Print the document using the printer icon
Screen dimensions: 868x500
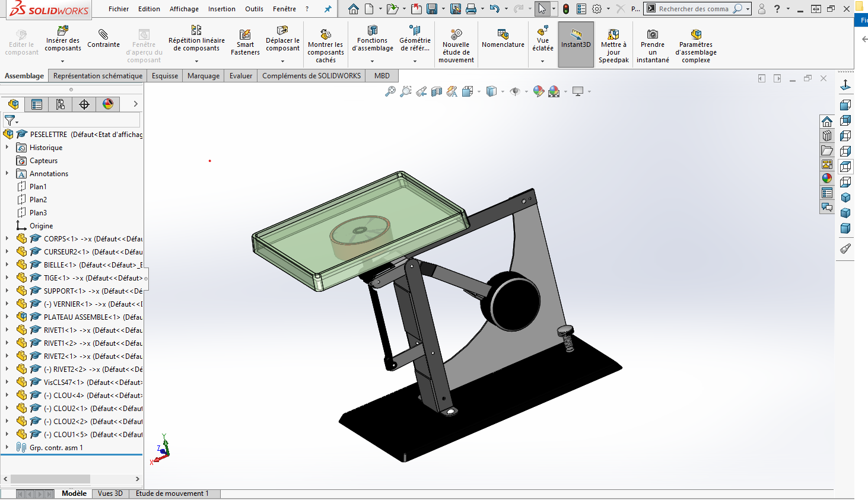471,9
